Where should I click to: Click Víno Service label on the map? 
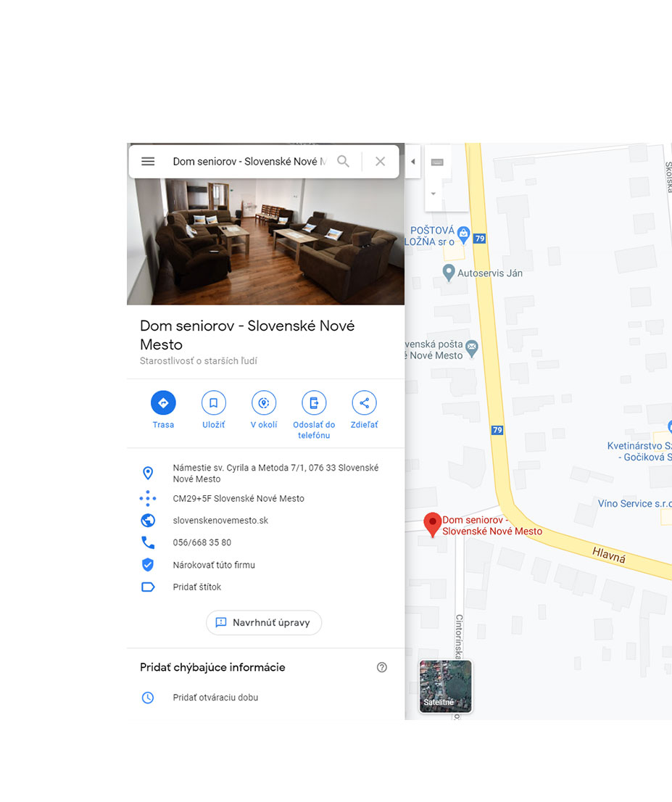click(635, 503)
